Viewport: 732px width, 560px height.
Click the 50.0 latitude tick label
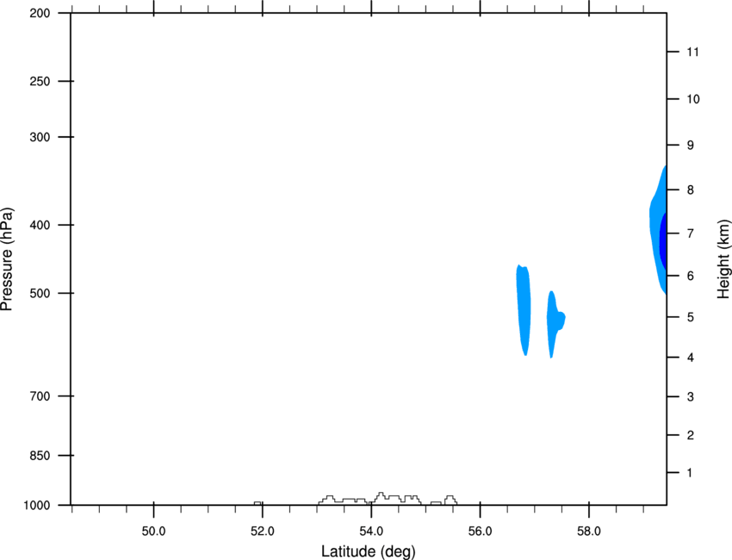pos(153,532)
